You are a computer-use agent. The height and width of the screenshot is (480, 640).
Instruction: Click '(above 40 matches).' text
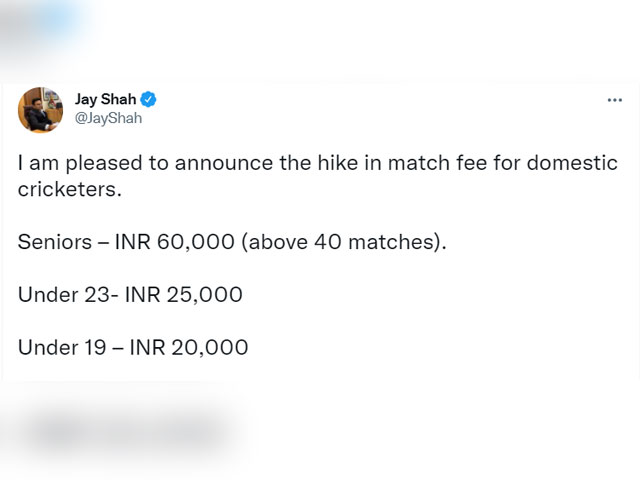[x=344, y=242]
